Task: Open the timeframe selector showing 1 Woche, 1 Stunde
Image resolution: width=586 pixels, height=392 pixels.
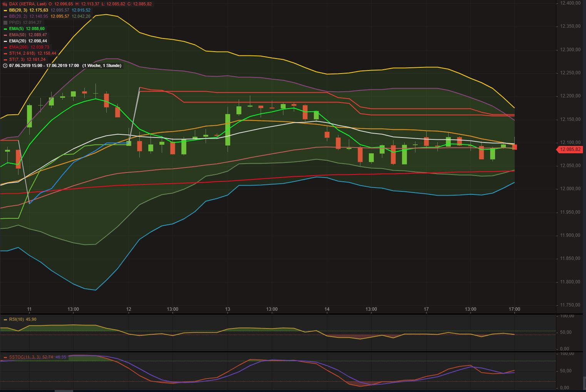Action: [101, 65]
